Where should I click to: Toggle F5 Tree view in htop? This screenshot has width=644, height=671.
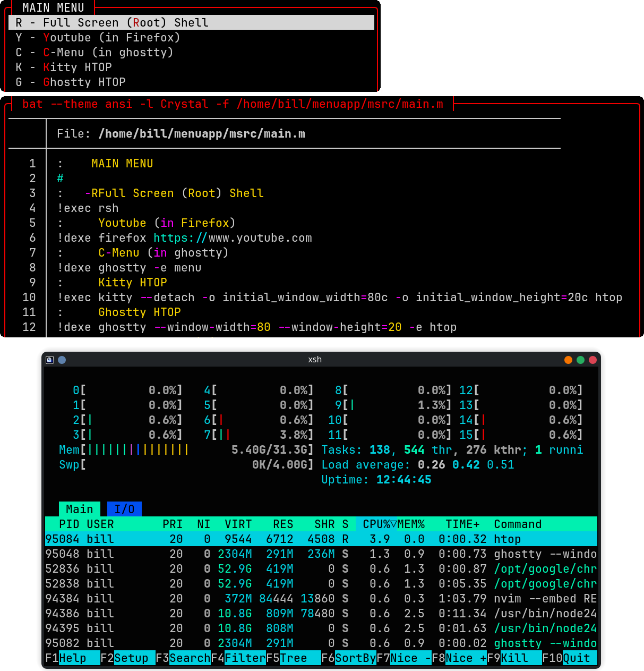(294, 658)
